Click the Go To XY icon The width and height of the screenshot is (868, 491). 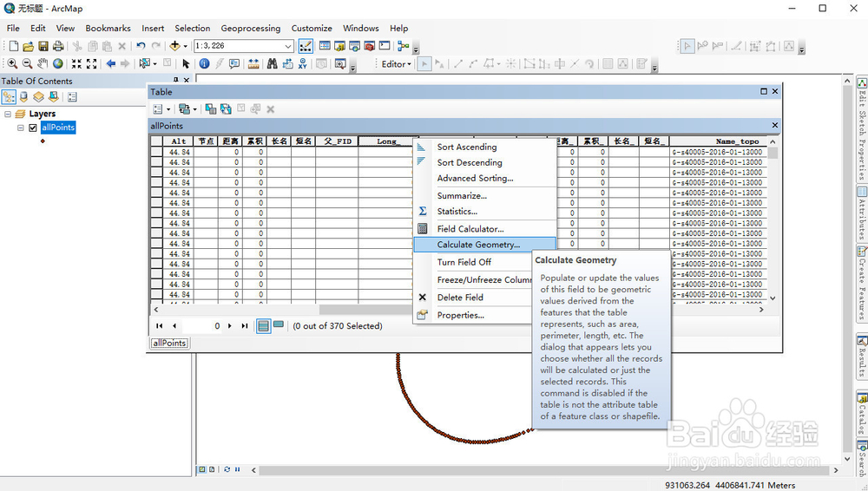302,63
